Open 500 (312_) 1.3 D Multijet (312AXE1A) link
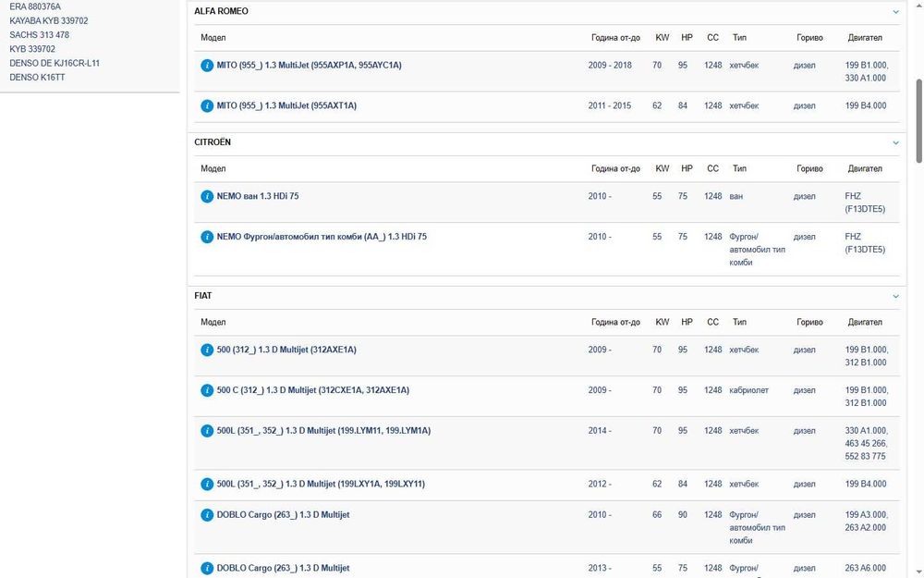 click(x=286, y=350)
